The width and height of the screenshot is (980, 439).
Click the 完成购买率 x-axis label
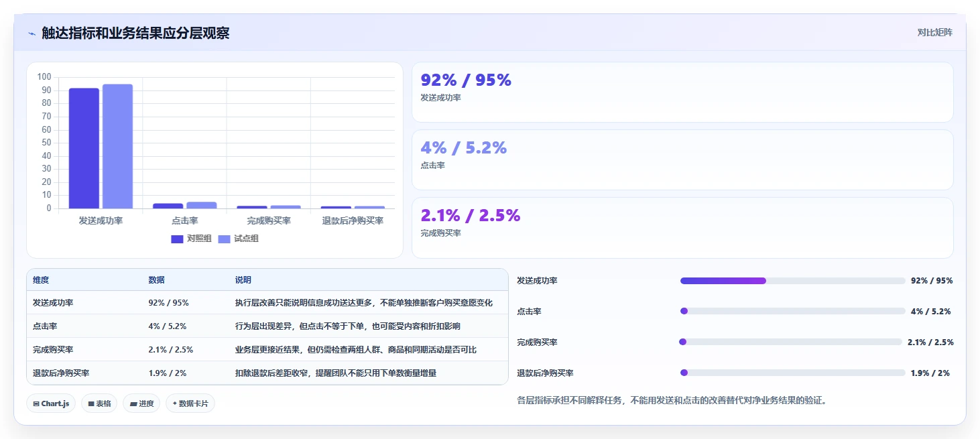269,221
